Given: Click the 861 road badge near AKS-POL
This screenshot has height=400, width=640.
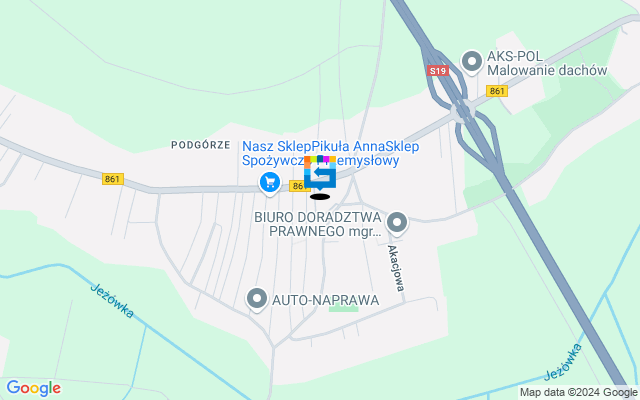Looking at the screenshot, I should (x=497, y=91).
